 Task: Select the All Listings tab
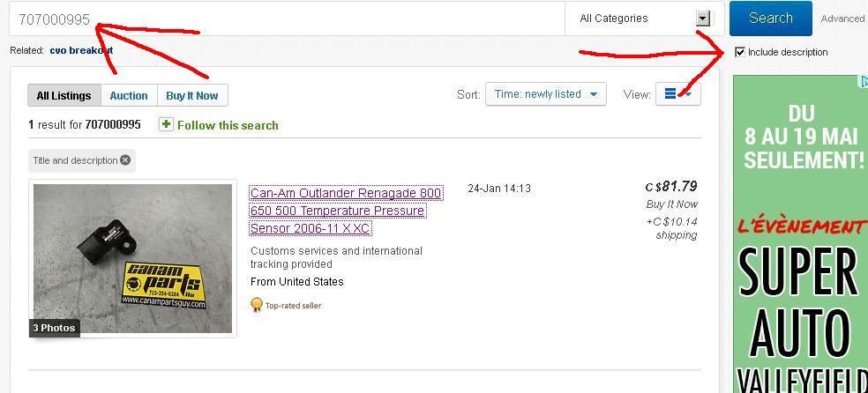point(64,96)
